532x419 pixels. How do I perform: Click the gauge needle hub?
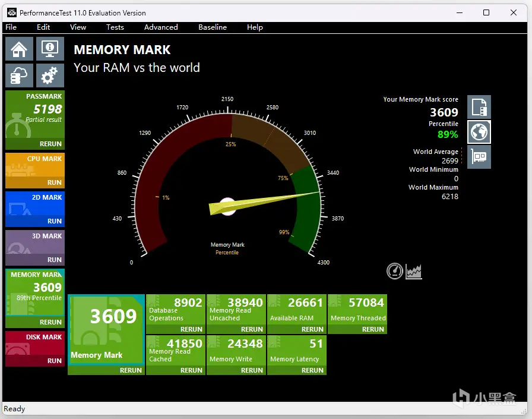click(227, 206)
